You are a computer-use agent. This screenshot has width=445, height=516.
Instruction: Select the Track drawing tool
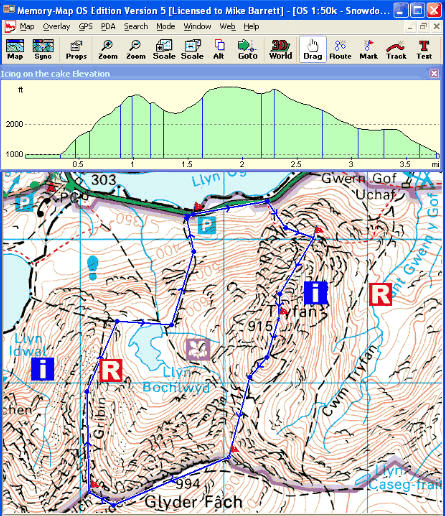(396, 49)
